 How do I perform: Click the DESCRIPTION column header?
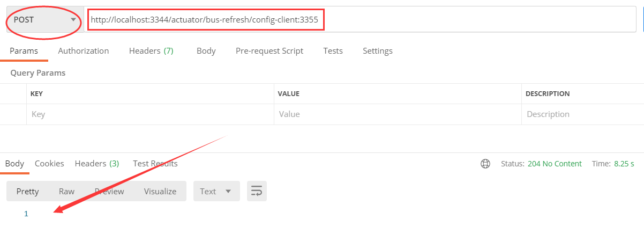pos(548,94)
